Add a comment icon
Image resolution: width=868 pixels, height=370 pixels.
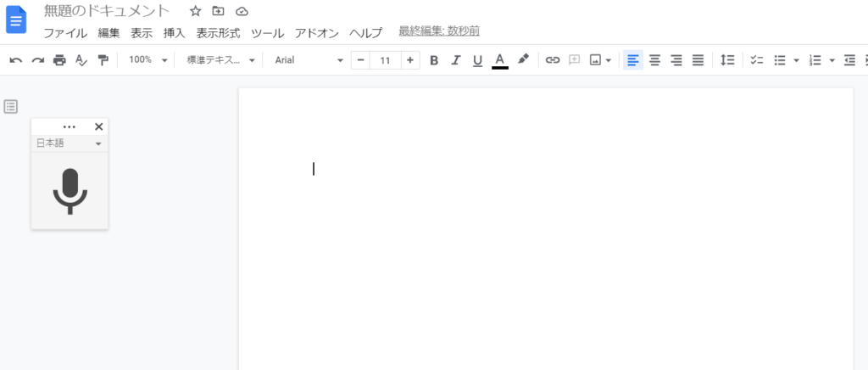575,60
